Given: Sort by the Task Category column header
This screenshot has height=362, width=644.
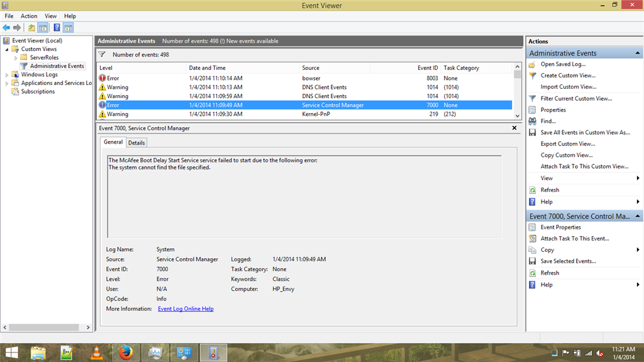Looking at the screenshot, I should coord(477,68).
